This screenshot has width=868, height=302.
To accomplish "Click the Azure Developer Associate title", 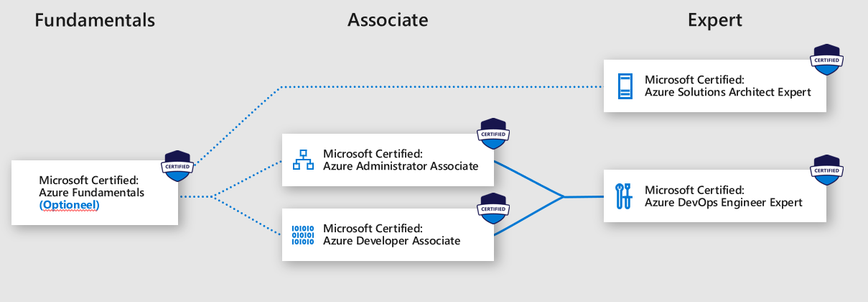I will 392,234.
